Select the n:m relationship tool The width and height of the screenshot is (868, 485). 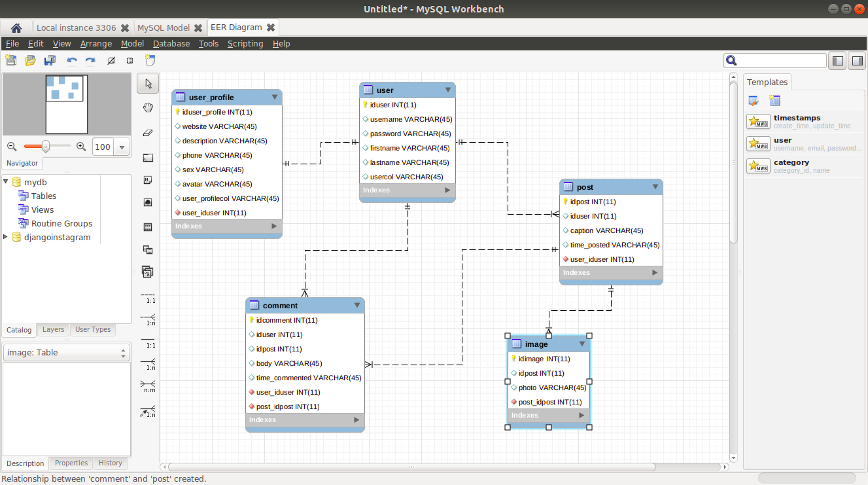(148, 386)
